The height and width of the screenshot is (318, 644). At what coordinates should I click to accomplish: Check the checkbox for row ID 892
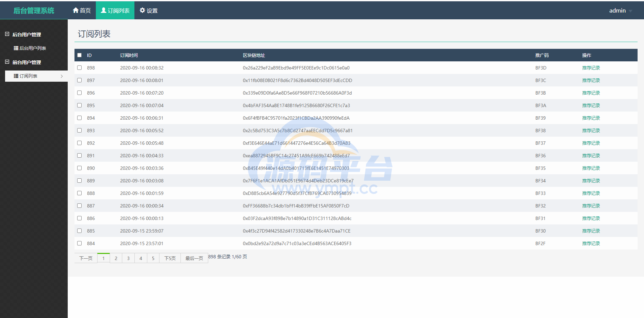79,143
